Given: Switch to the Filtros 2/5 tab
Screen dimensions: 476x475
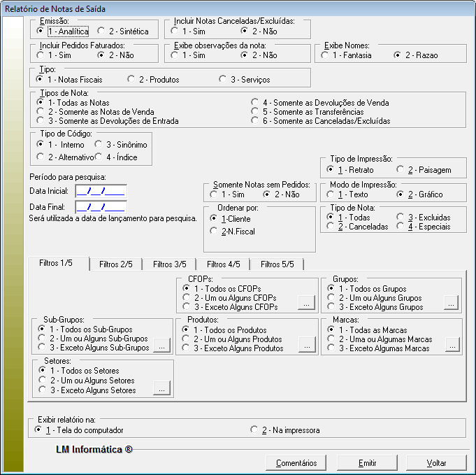Looking at the screenshot, I should pos(115,264).
